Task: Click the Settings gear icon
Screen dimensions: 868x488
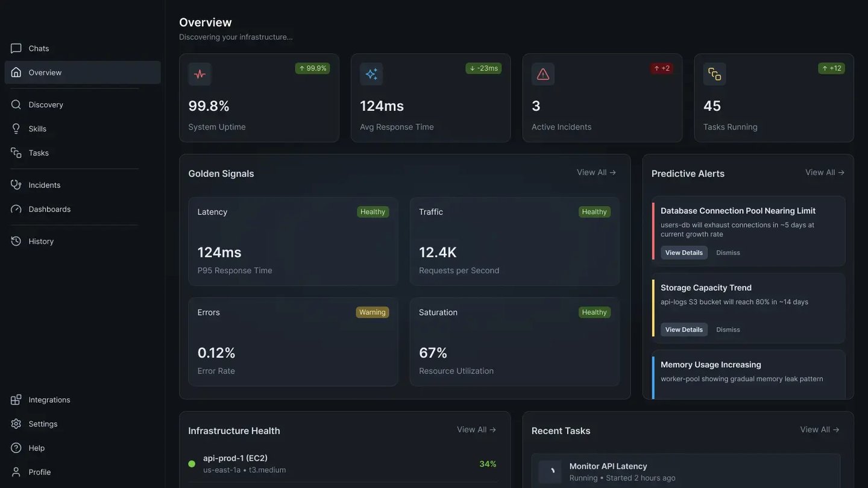Action: [16, 424]
